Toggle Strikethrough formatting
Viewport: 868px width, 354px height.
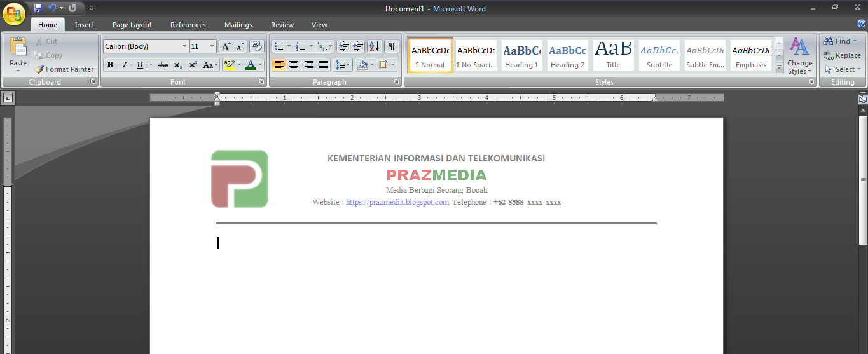(x=163, y=65)
